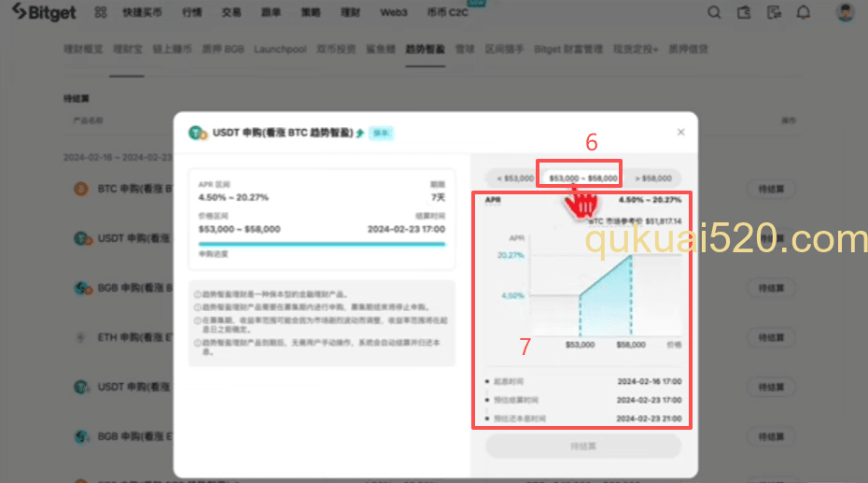
Task: Click the 保本 tag beside dialog title
Action: click(381, 133)
